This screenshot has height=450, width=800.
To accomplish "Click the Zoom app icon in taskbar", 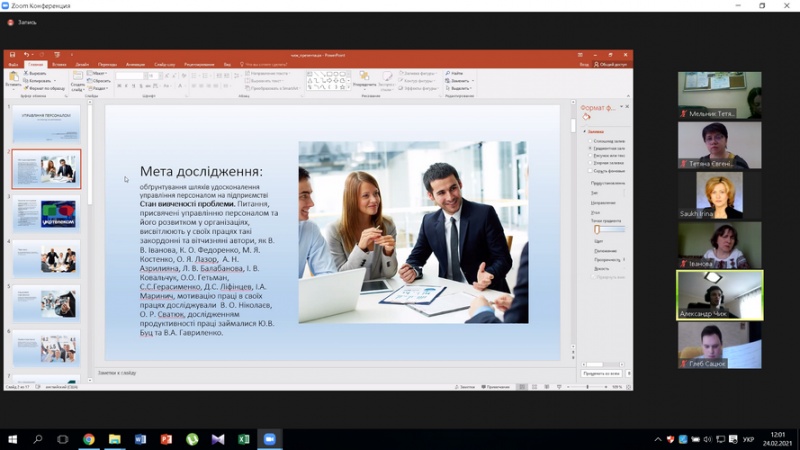I will [270, 439].
